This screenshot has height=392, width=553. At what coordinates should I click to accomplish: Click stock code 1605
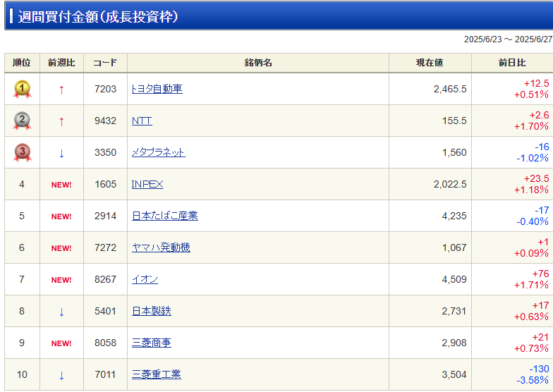point(105,184)
